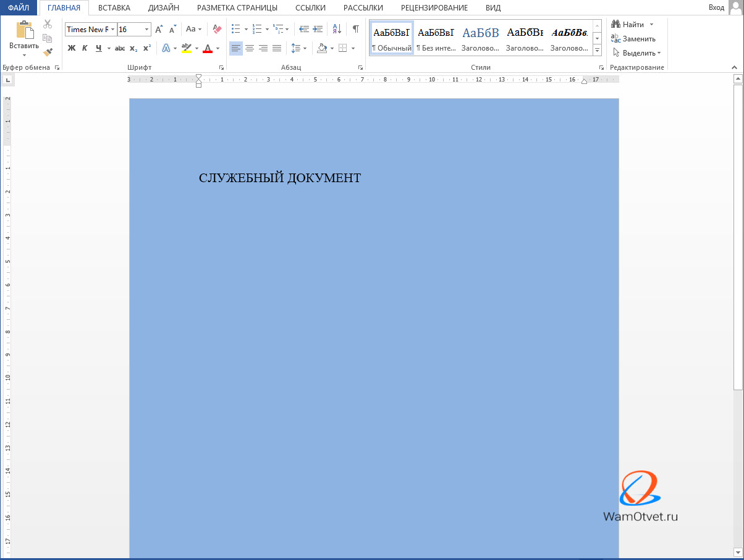The height and width of the screenshot is (560, 744).
Task: Click the Найти button
Action: 628,25
